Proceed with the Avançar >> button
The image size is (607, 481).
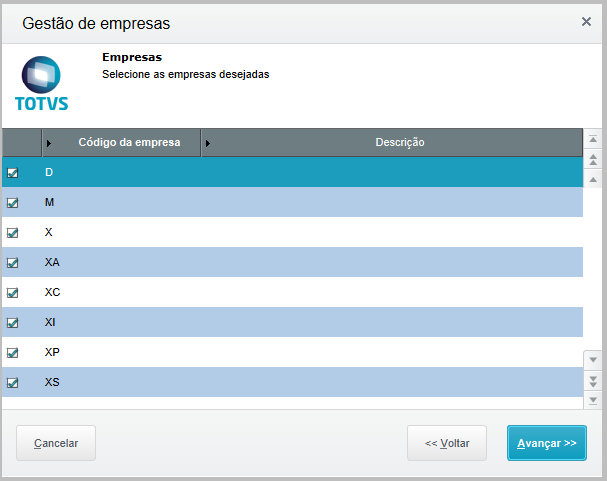(x=546, y=443)
